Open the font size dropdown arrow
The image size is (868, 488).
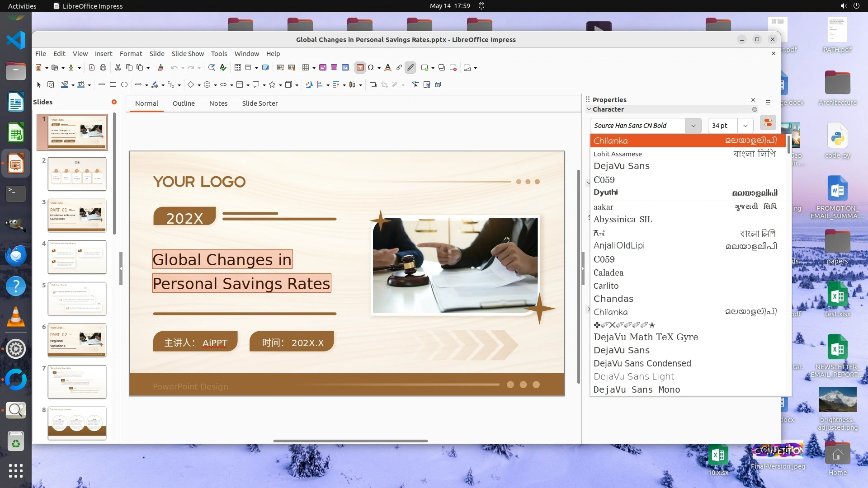(x=745, y=126)
